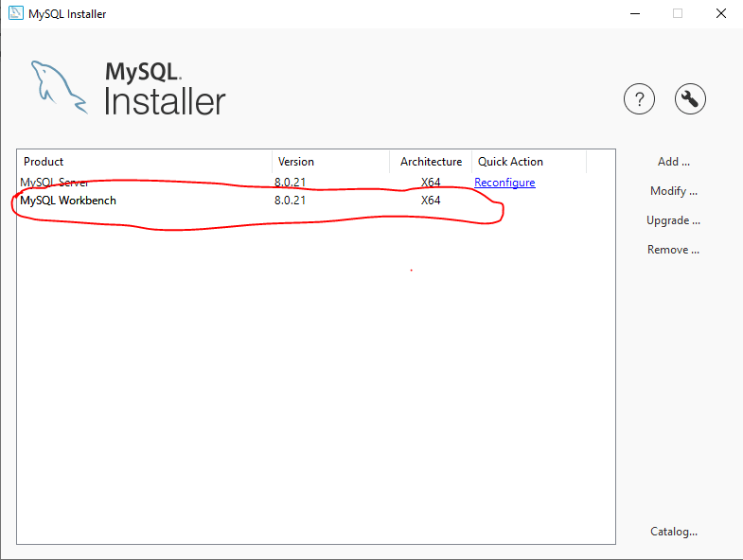The width and height of the screenshot is (743, 560).
Task: Click the X64 cell in MySQL Server row
Action: click(431, 183)
